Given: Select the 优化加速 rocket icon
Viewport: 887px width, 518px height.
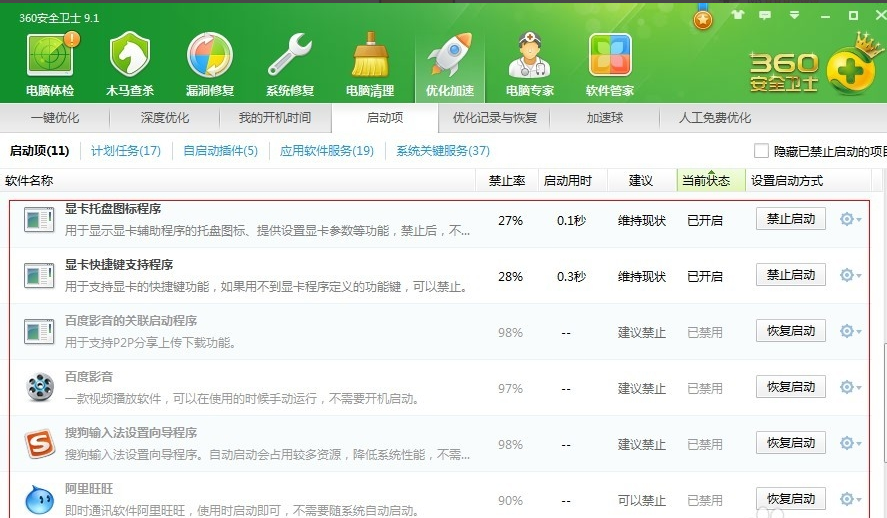Looking at the screenshot, I should 450,57.
